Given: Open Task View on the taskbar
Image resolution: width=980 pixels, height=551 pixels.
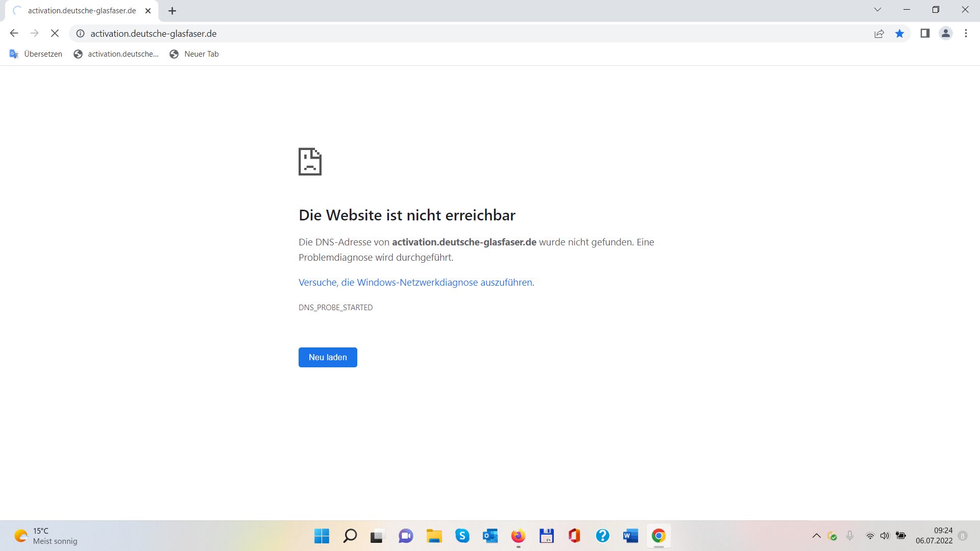Looking at the screenshot, I should point(377,536).
